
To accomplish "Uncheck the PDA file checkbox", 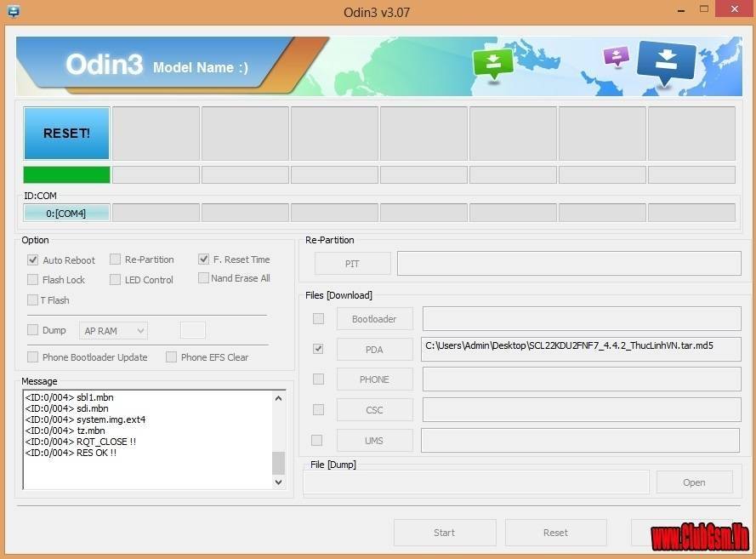I will (318, 349).
